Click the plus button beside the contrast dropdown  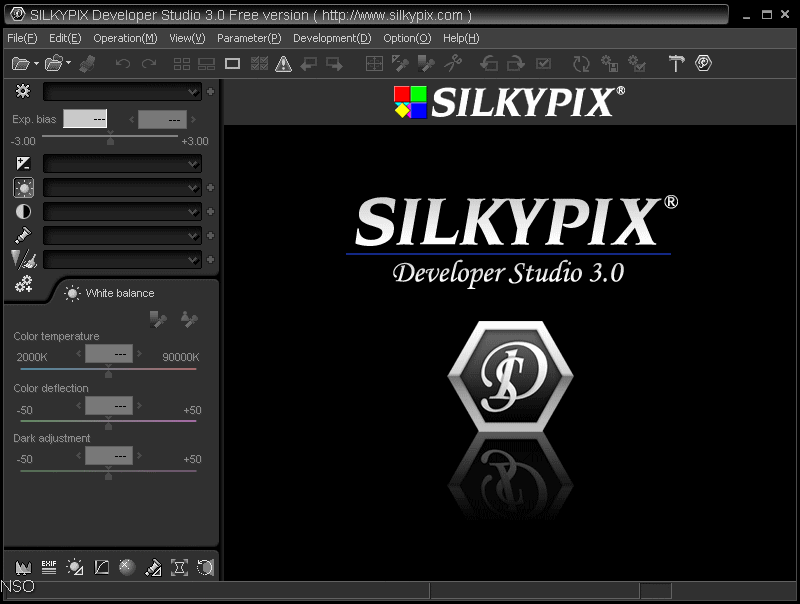pyautogui.click(x=210, y=212)
